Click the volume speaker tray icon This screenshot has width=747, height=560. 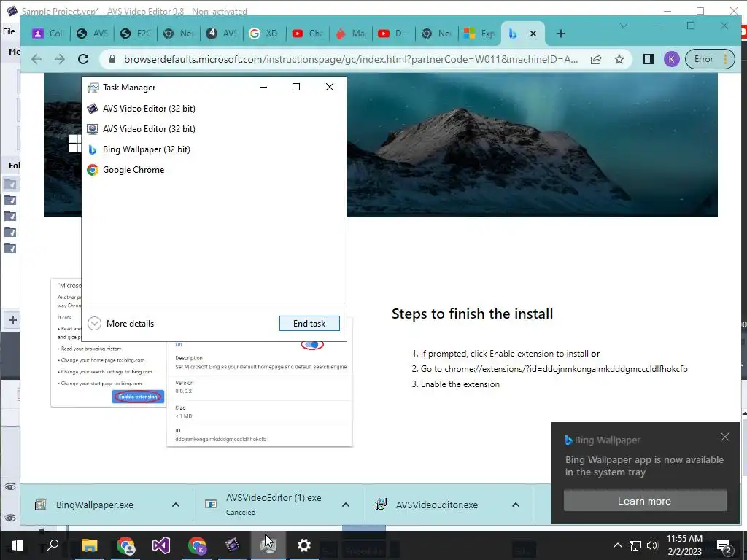652,545
